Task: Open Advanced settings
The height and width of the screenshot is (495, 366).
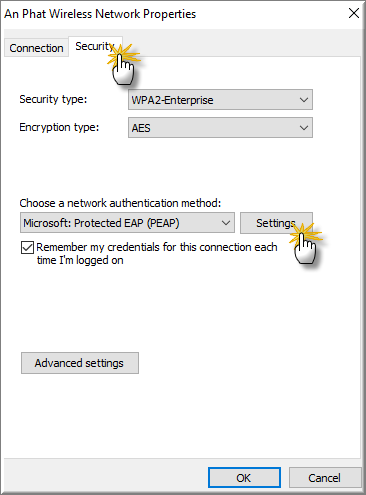Action: pyautogui.click(x=80, y=363)
